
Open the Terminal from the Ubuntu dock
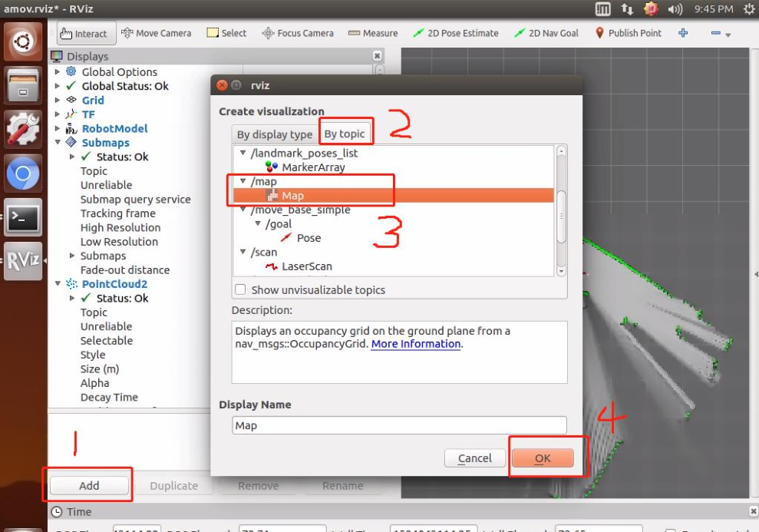(23, 217)
